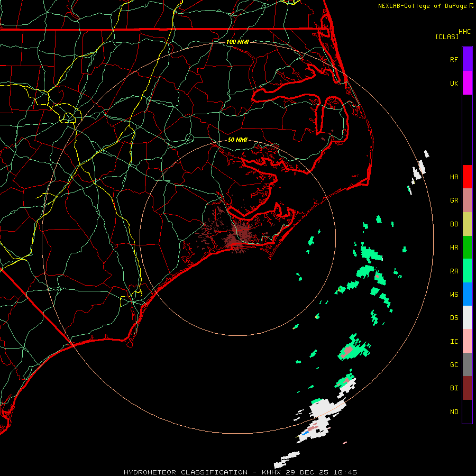Click the UK legend label
476x476 pixels.
(454, 83)
